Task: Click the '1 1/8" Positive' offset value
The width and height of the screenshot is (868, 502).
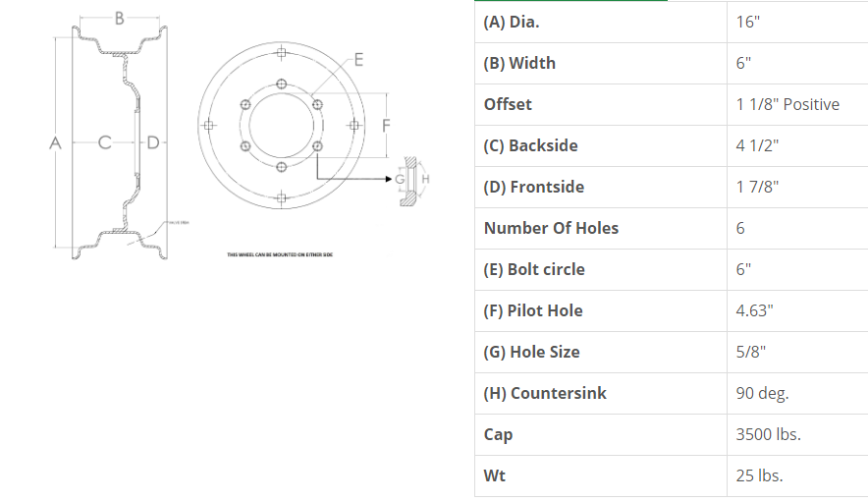Action: [787, 104]
